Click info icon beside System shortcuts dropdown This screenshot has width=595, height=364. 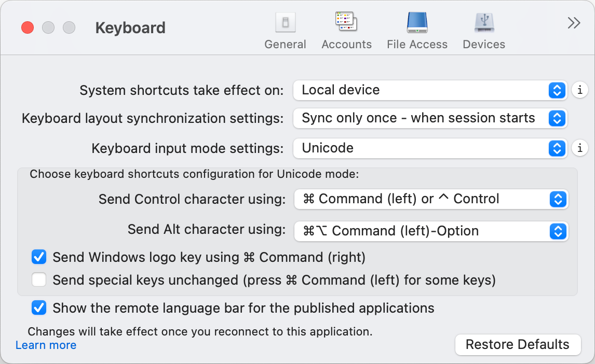coord(580,90)
